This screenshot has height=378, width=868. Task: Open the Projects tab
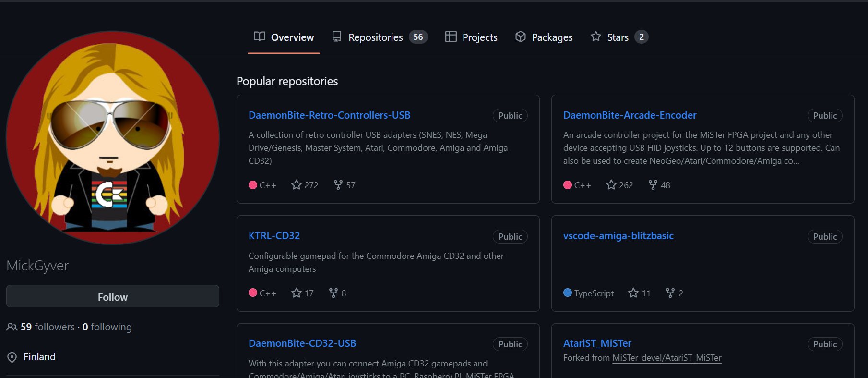[x=471, y=37]
